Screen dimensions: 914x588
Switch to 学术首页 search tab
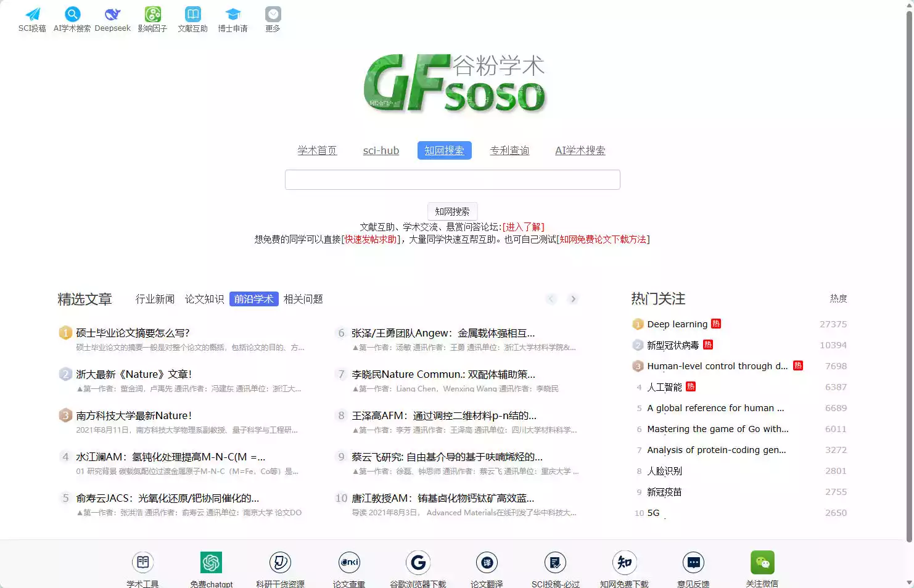(317, 150)
